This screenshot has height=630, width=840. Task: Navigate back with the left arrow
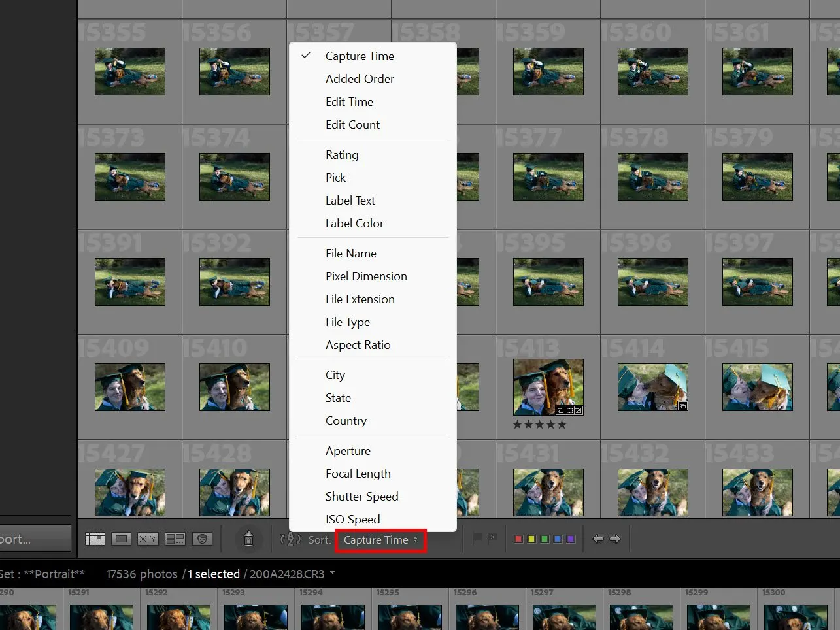(x=597, y=539)
